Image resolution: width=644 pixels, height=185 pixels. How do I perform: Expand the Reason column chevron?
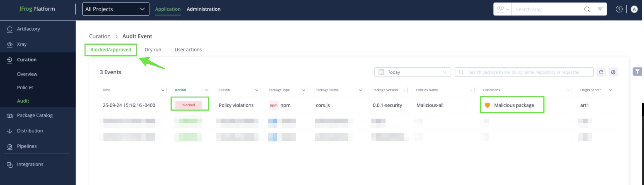coord(257,90)
